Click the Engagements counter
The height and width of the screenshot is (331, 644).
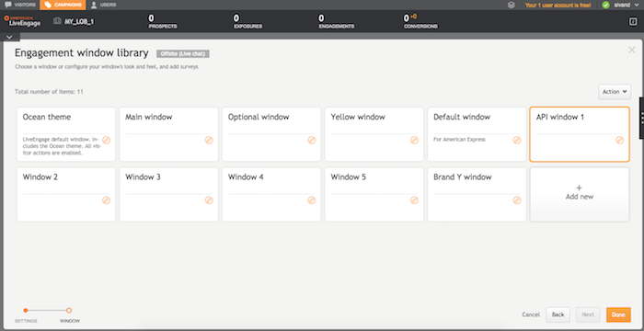pyautogui.click(x=336, y=22)
